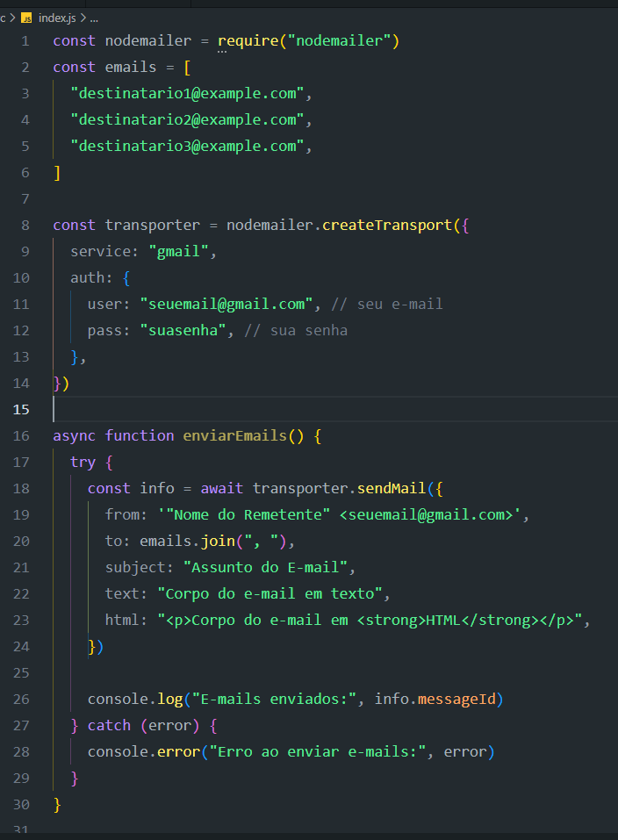Click line number 16 in the gutter
This screenshot has height=840, width=618.
click(x=21, y=436)
